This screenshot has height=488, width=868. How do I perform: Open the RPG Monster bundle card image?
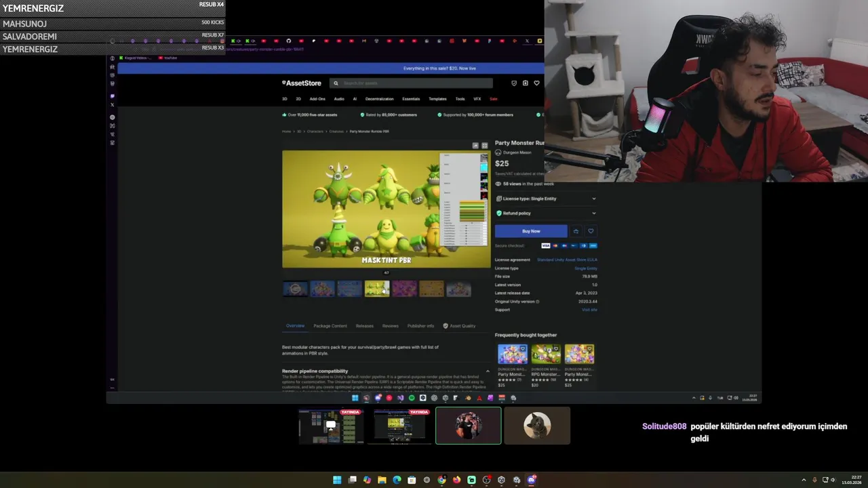pos(546,354)
